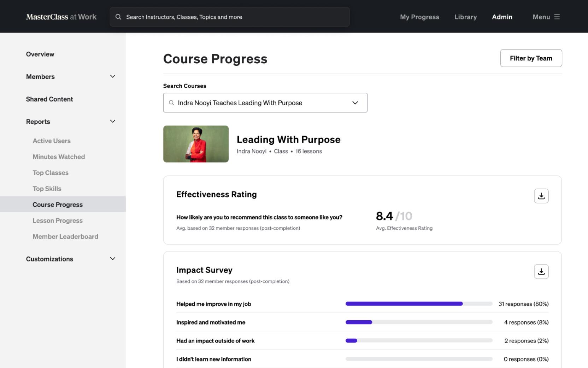The width and height of the screenshot is (588, 368).
Task: Open the Library page
Action: click(x=465, y=17)
